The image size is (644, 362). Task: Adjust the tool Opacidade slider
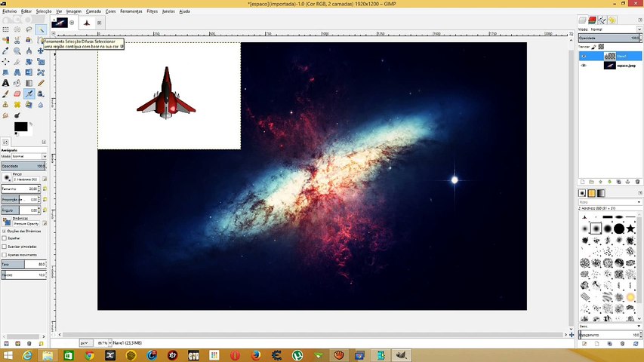23,166
